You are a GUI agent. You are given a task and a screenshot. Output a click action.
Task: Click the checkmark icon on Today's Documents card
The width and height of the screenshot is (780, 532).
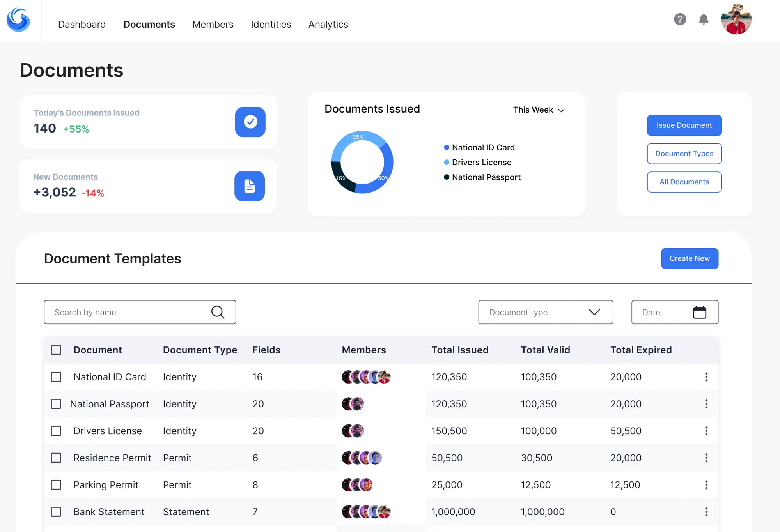[x=250, y=122]
